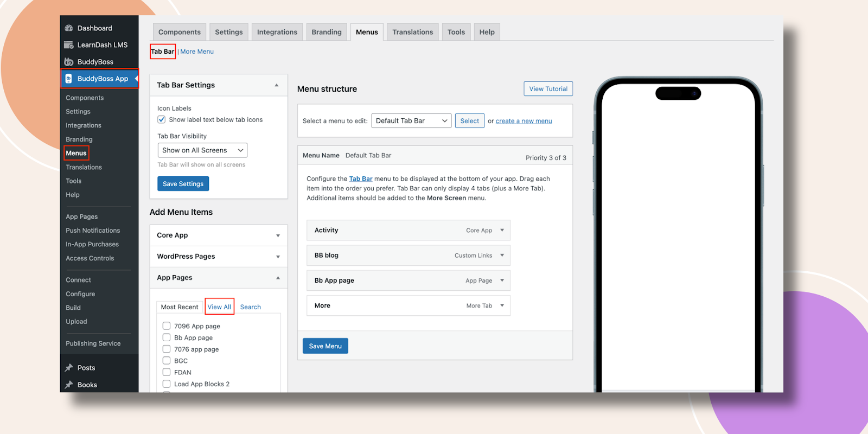Open Publishing Service in sidebar
The height and width of the screenshot is (434, 868).
[93, 343]
